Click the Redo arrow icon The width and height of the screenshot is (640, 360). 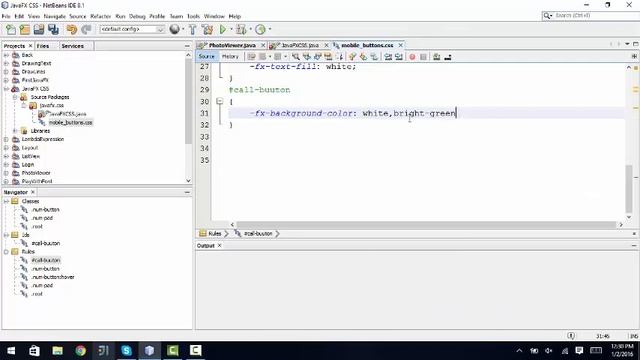point(86,29)
